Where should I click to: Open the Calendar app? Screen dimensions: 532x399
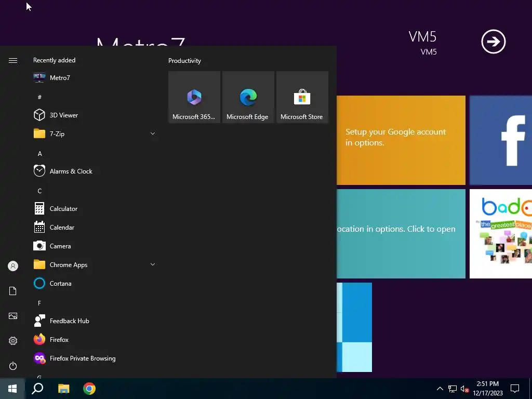tap(94, 228)
